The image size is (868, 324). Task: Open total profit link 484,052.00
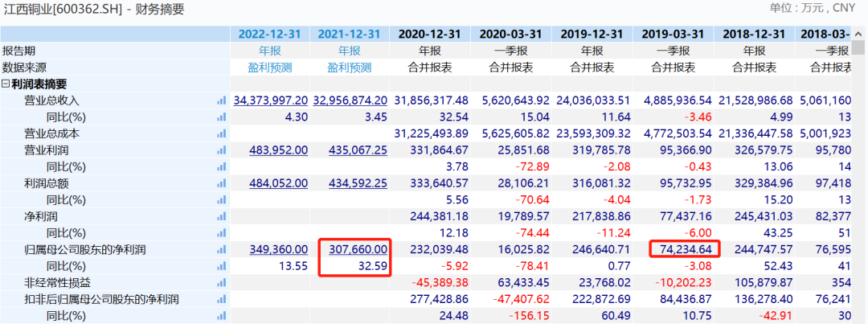(x=278, y=184)
